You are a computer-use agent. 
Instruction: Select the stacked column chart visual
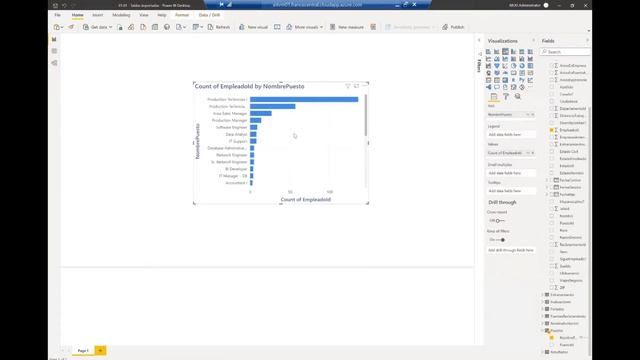point(497,51)
